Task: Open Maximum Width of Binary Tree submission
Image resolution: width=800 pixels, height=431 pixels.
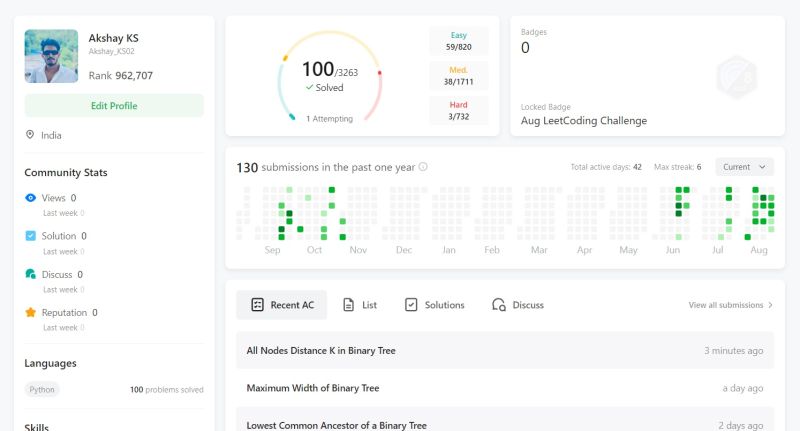Action: [x=313, y=388]
